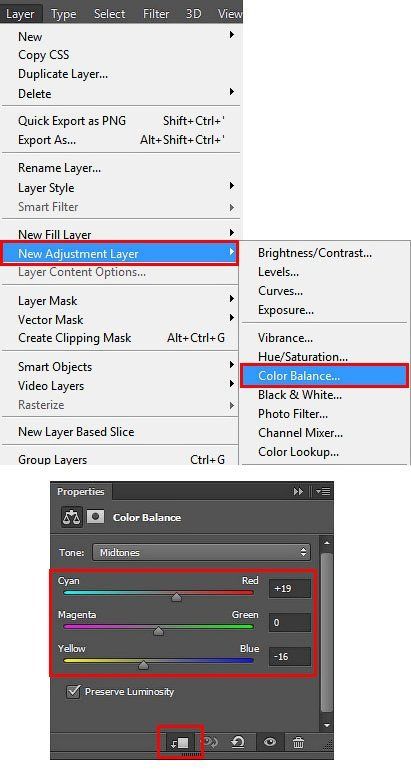The image size is (411, 772).
Task: Expand the New submenu arrow
Action: pos(231,34)
